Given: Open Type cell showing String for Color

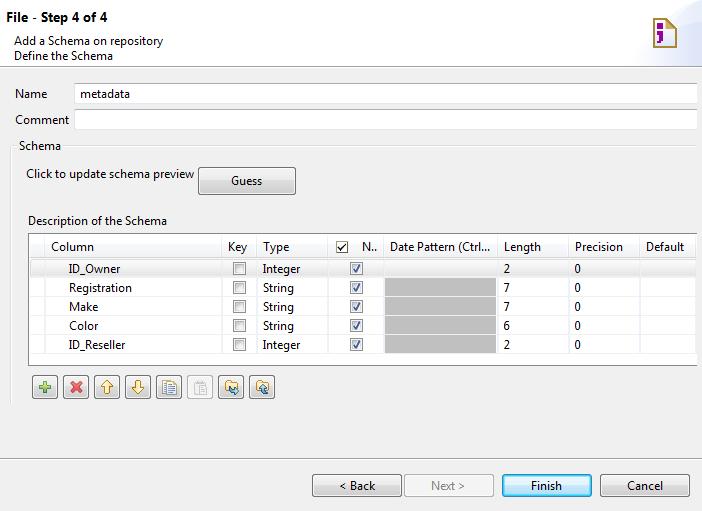Looking at the screenshot, I should click(292, 326).
